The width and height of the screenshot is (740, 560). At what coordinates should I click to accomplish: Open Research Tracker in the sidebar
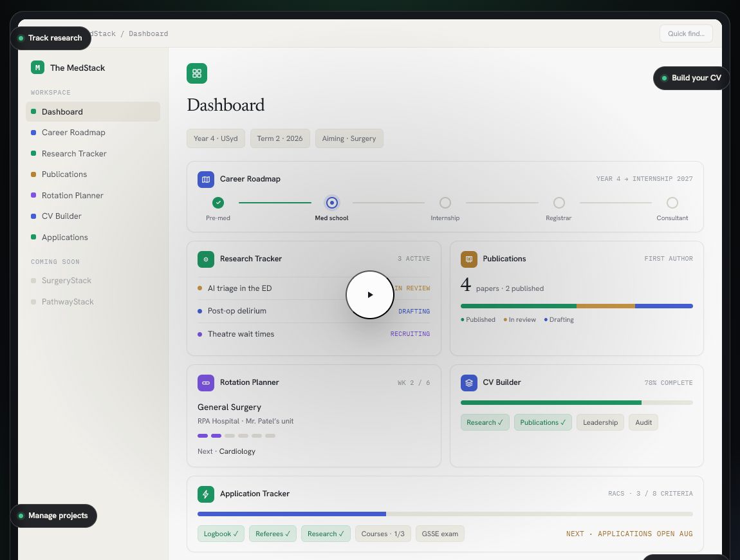pos(93,153)
